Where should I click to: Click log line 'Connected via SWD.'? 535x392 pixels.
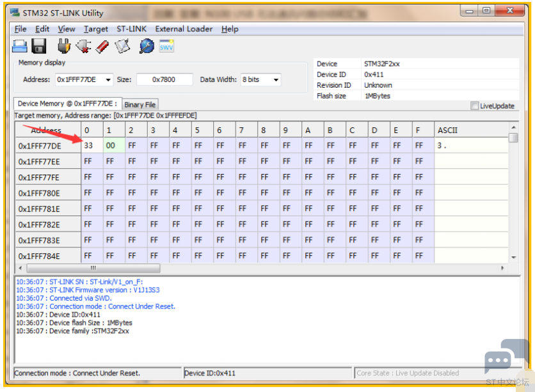pos(64,298)
